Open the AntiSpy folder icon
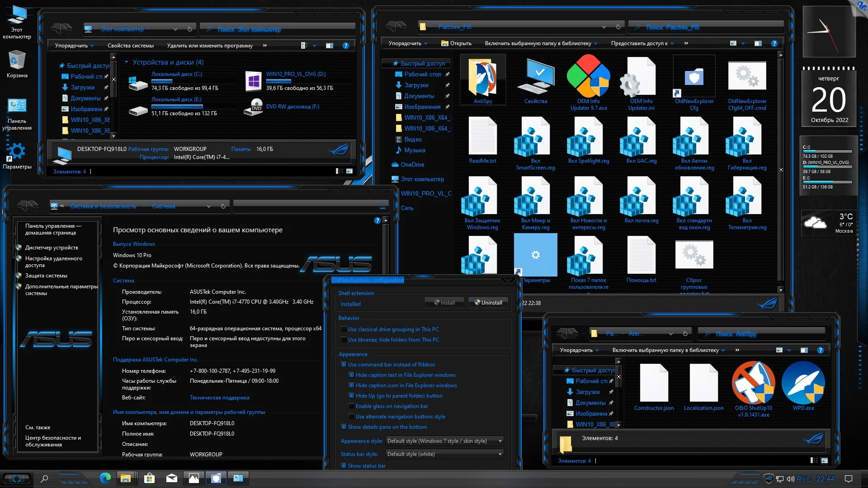Image resolution: width=868 pixels, height=488 pixels. (482, 78)
